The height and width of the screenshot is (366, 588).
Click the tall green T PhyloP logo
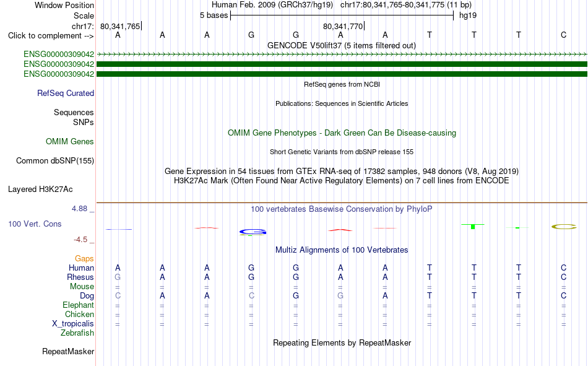point(473,227)
